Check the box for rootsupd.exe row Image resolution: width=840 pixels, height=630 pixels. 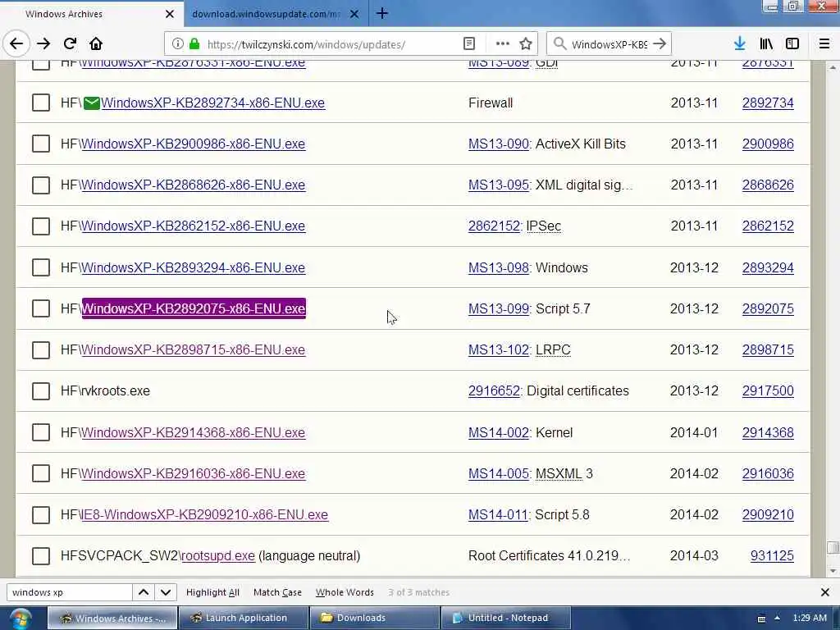click(x=41, y=556)
